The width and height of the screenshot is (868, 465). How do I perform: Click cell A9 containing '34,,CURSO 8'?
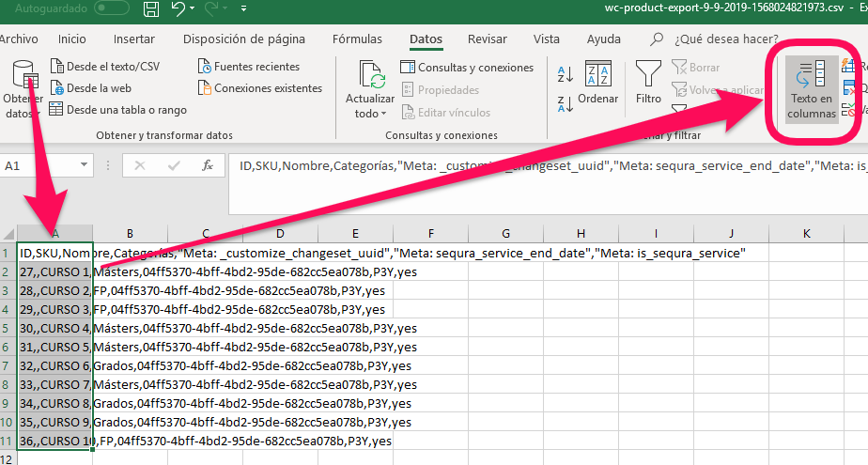click(54, 404)
